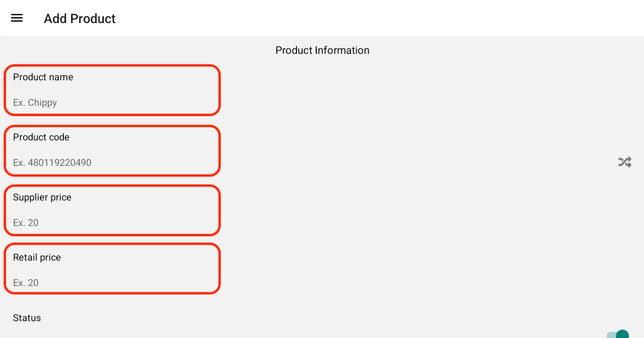Image resolution: width=644 pixels, height=338 pixels.
Task: Click the "Product name" label
Action: click(x=43, y=77)
